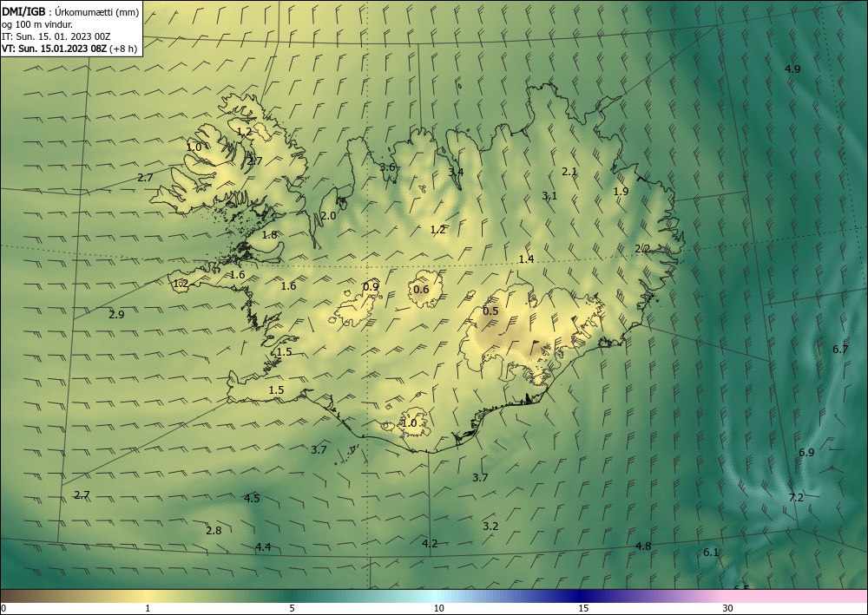Click the 6.1 value on the map

pos(711,552)
